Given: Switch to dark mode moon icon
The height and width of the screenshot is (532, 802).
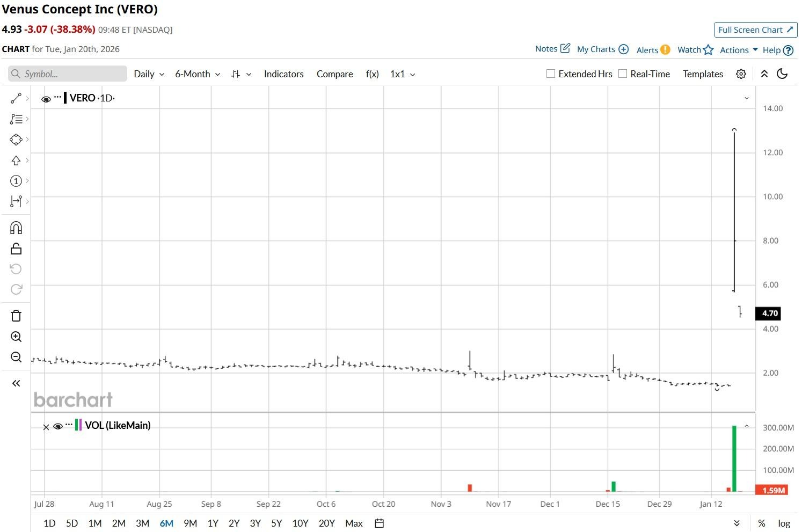Looking at the screenshot, I should click(x=782, y=74).
